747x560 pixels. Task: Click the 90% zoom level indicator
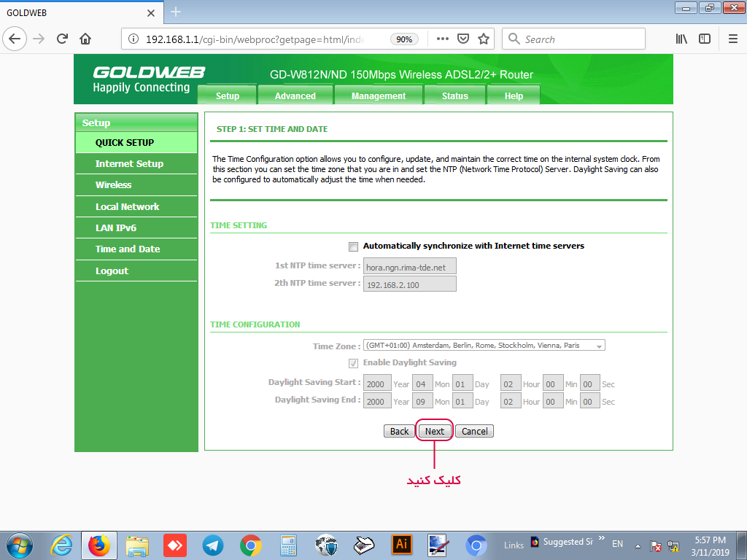coord(403,39)
